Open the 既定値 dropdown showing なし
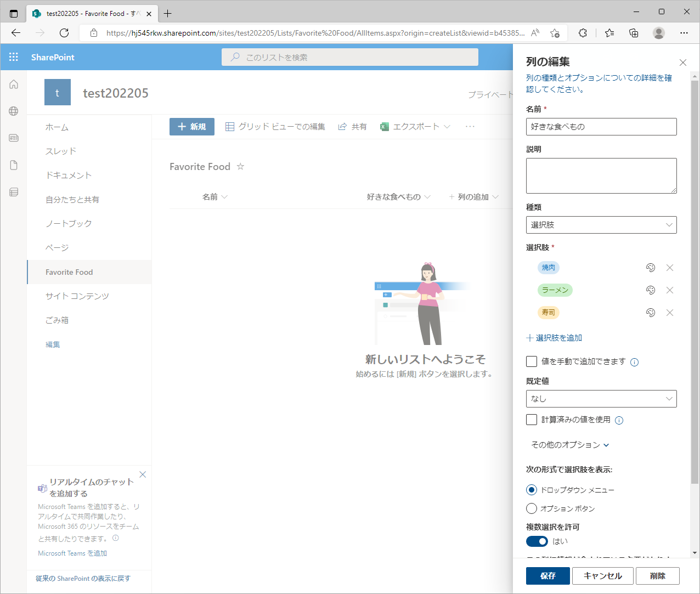Viewport: 700px width, 594px height. pyautogui.click(x=601, y=399)
